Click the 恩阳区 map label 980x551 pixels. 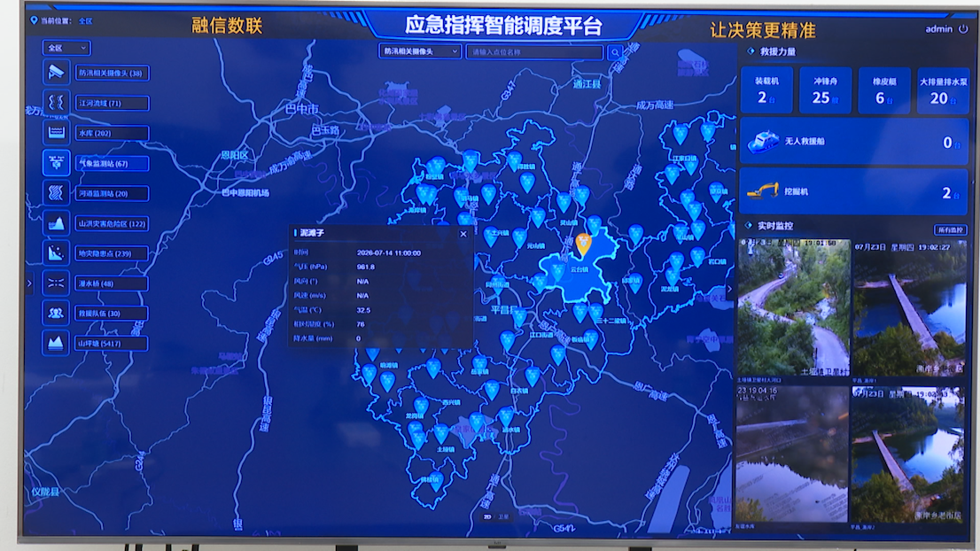coord(235,154)
